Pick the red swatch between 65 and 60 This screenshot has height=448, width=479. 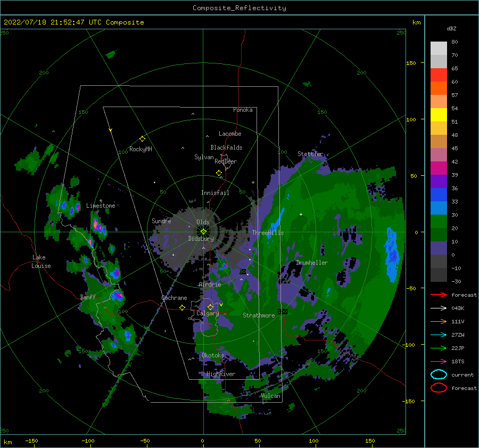point(439,75)
